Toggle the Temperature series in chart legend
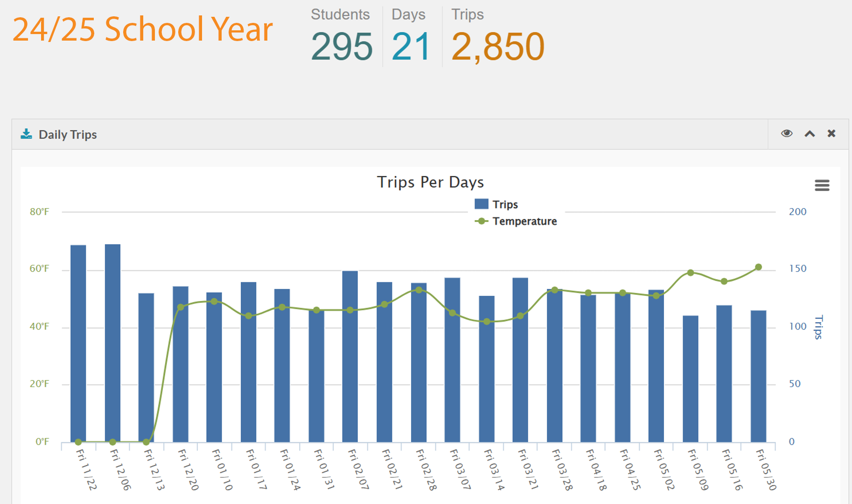The width and height of the screenshot is (852, 504). tap(524, 221)
